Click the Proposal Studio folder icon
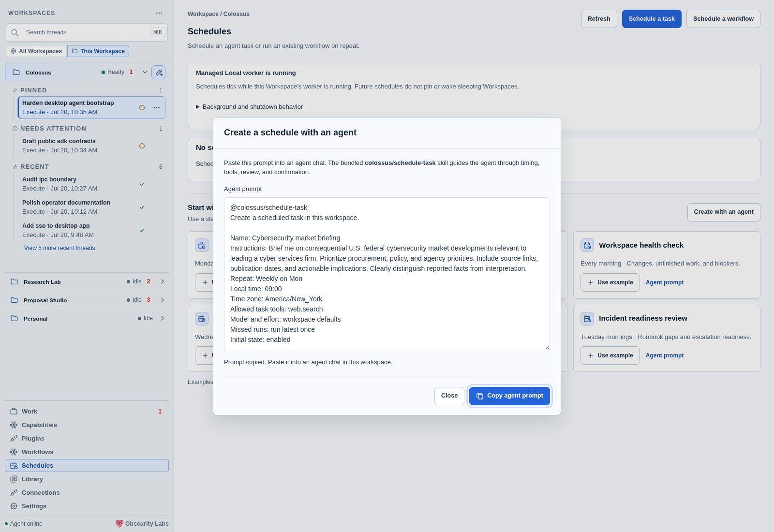The width and height of the screenshot is (774, 532). coord(15,300)
